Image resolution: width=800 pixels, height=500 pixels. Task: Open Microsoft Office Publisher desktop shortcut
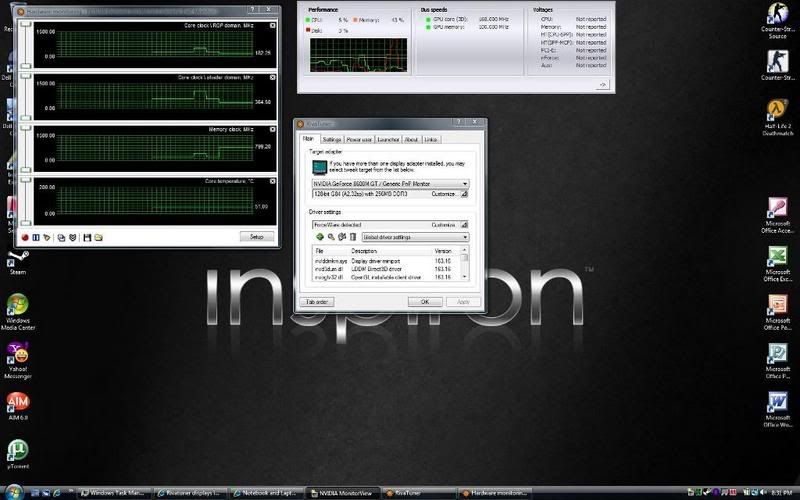point(778,361)
